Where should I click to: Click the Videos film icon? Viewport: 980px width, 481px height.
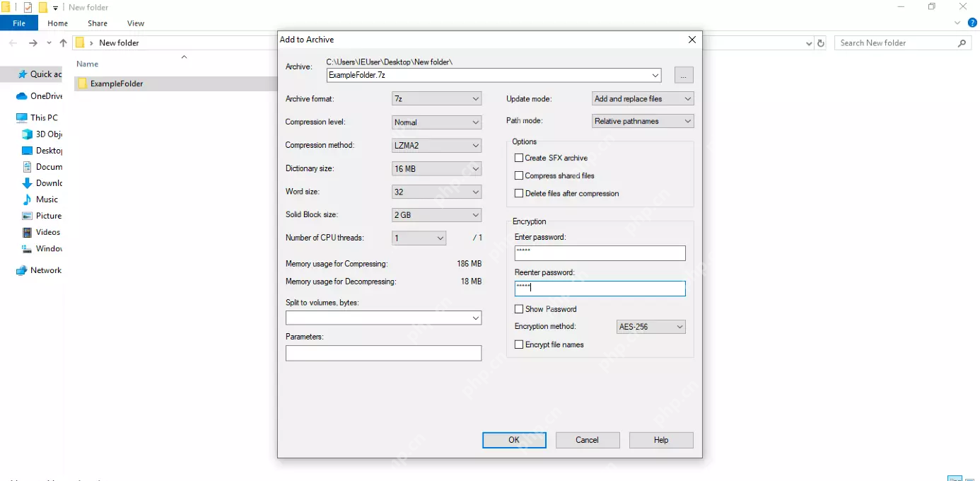point(28,232)
